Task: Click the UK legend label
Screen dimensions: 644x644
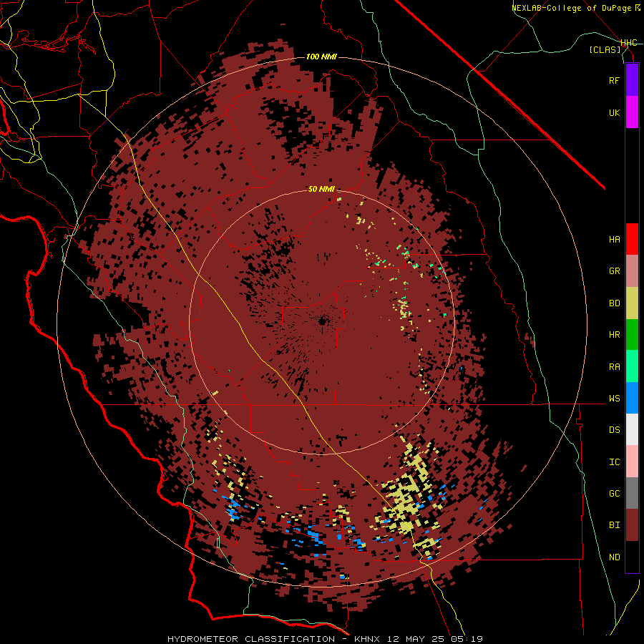Action: 614,112
